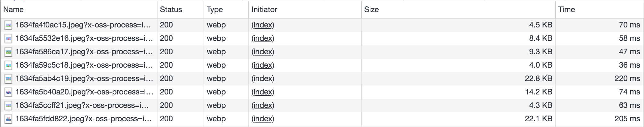
Task: Click image icon for 1634fa5fdd822.jpeg request
Action: pyautogui.click(x=8, y=119)
